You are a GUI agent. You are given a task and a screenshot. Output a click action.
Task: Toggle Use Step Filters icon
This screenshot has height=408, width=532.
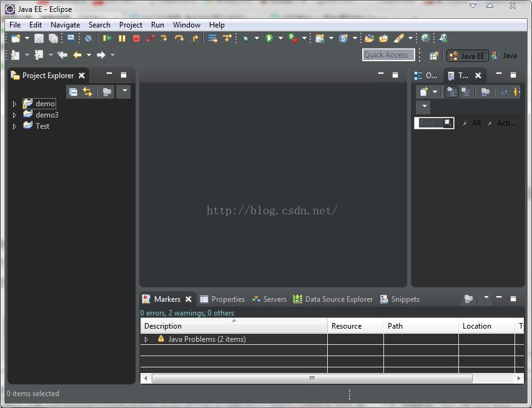[x=227, y=38]
